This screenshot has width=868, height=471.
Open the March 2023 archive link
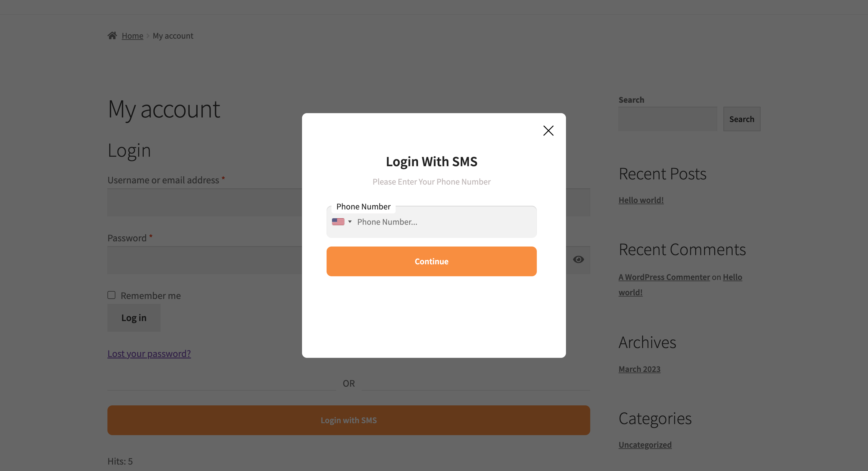click(639, 369)
